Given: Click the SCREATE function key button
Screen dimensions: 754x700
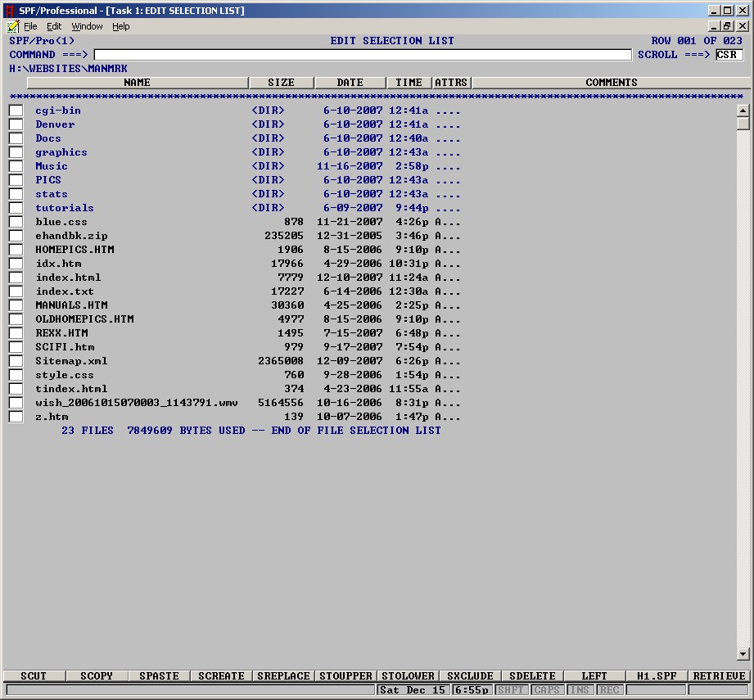Looking at the screenshot, I should click(x=221, y=676).
